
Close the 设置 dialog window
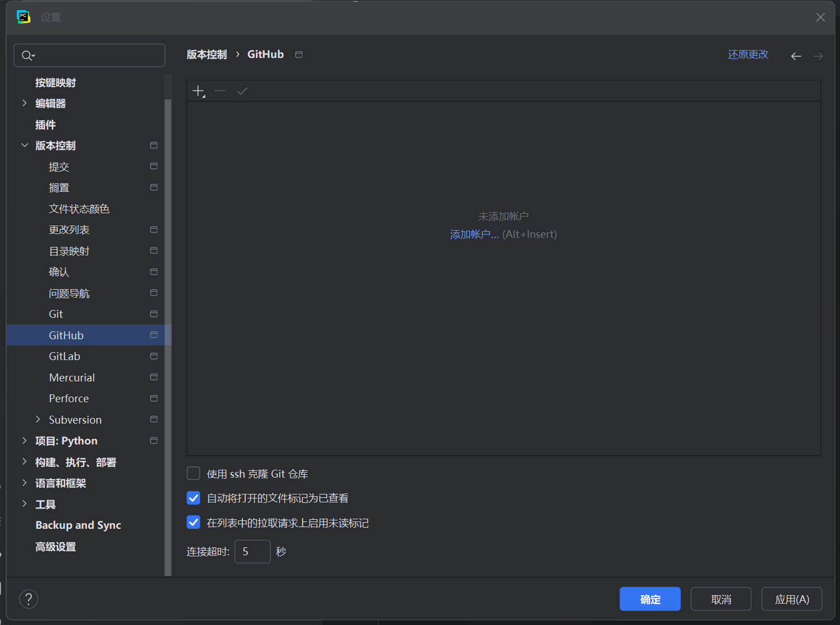820,17
